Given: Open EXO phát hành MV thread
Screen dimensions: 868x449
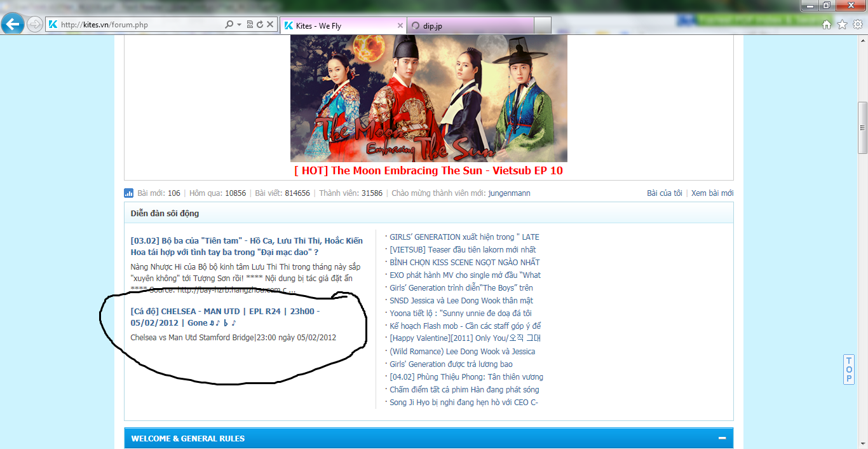Looking at the screenshot, I should [x=465, y=275].
